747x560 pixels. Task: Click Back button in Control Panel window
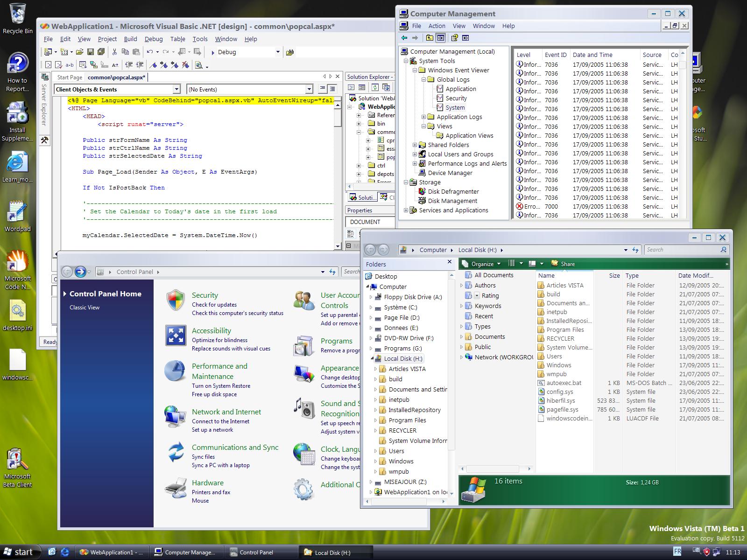[x=67, y=272]
